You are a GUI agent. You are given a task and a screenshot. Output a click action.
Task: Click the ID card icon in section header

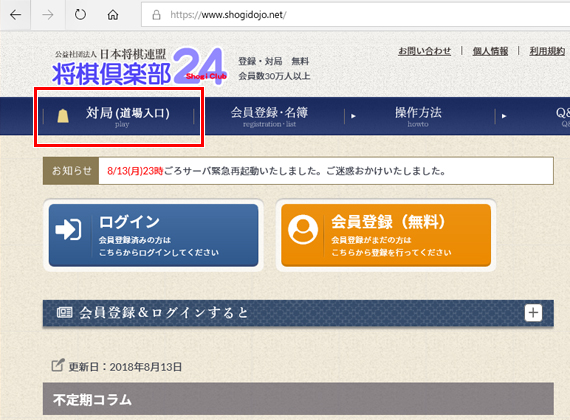(x=64, y=312)
